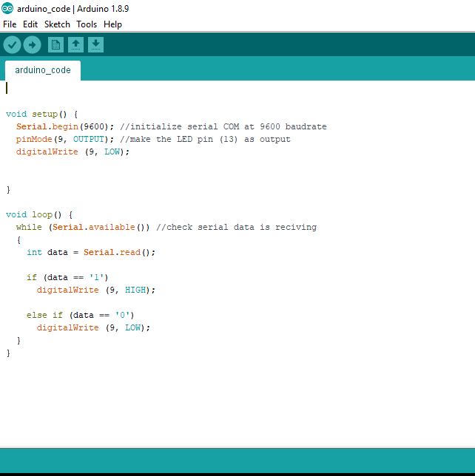Create a new sketch with New icon

click(55, 45)
